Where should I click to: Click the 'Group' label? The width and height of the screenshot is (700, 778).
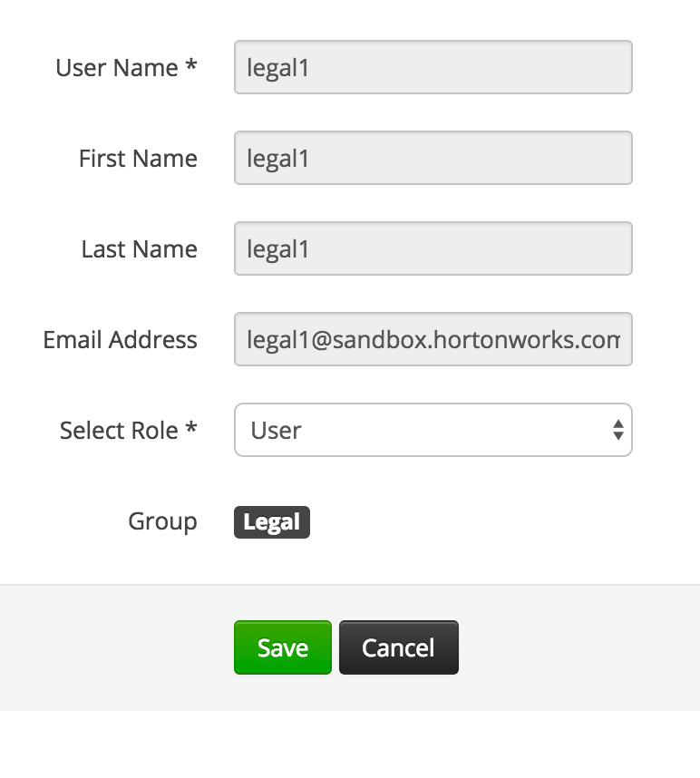[162, 522]
